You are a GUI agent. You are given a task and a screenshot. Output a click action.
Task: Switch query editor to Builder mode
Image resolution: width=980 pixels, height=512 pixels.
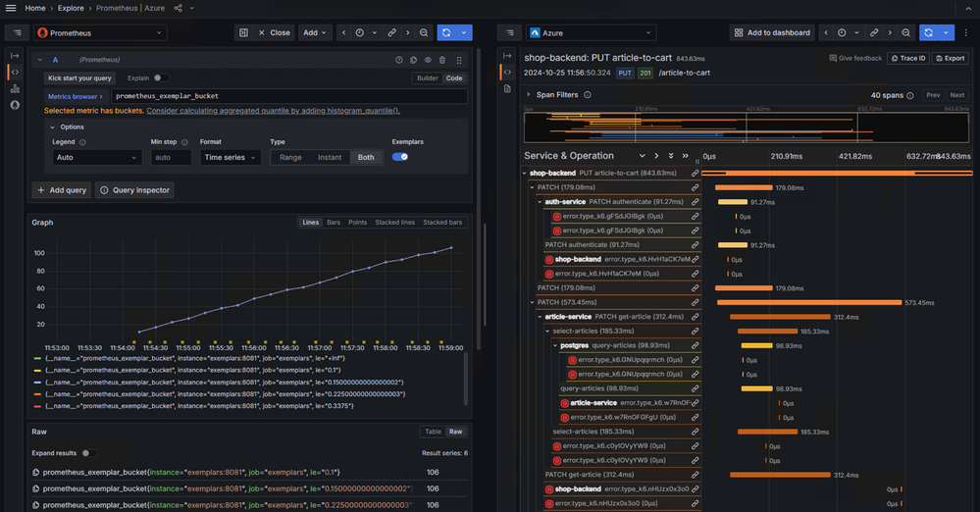(428, 78)
